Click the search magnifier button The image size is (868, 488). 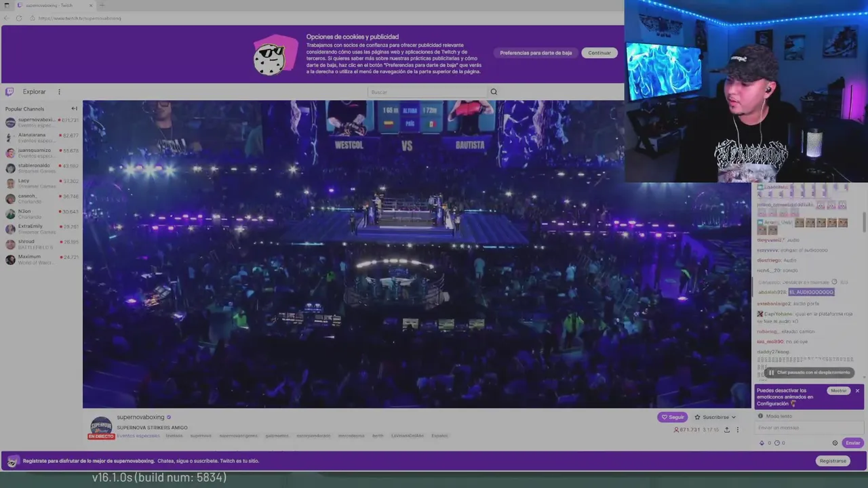click(494, 92)
